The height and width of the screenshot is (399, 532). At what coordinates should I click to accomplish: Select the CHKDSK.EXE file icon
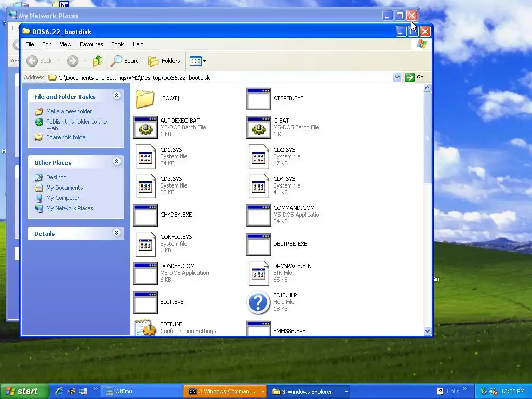[x=145, y=215]
